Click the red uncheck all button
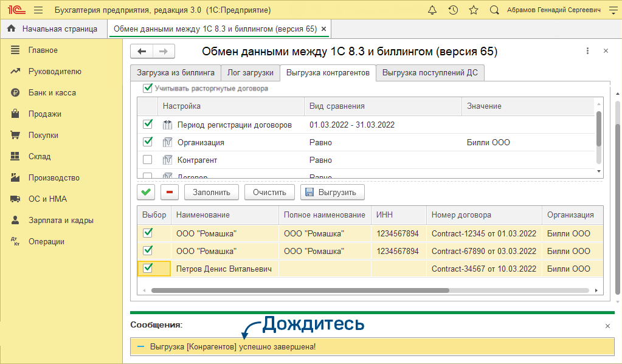The image size is (622, 364). [169, 193]
